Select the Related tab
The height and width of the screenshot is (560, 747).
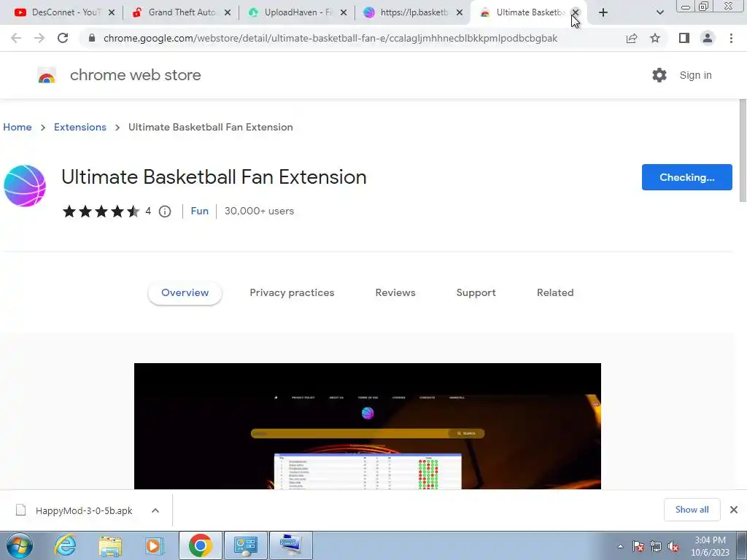coord(555,293)
